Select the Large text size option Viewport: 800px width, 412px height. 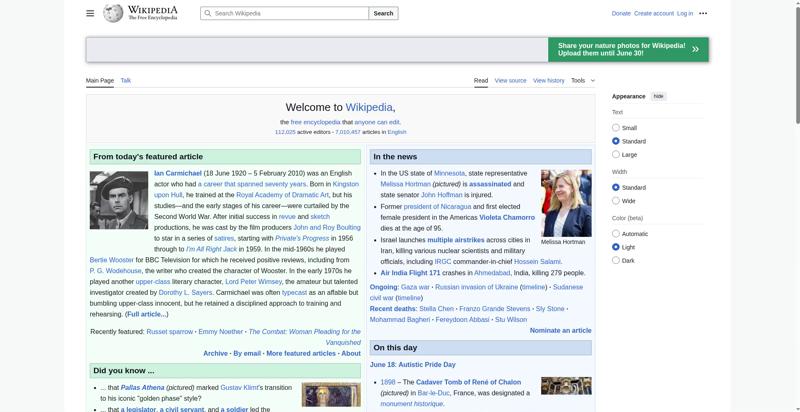point(616,154)
